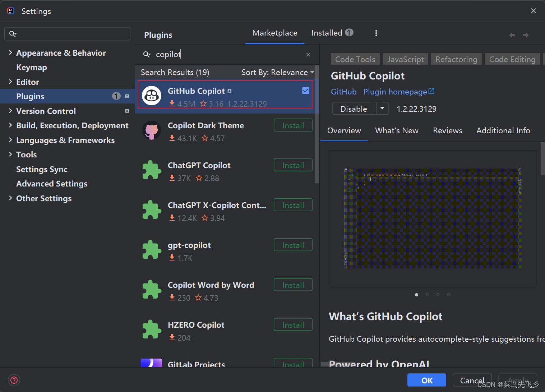Image resolution: width=545 pixels, height=392 pixels.
Task: Click the ChatGPT X-Copilot puzzle icon
Action: 152,210
